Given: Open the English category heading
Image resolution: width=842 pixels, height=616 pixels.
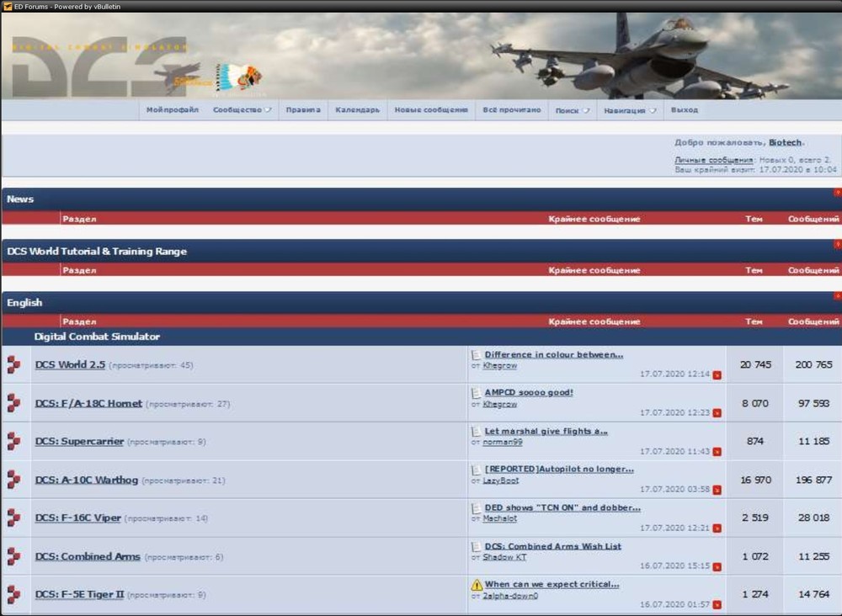Looking at the screenshot, I should click(x=24, y=303).
